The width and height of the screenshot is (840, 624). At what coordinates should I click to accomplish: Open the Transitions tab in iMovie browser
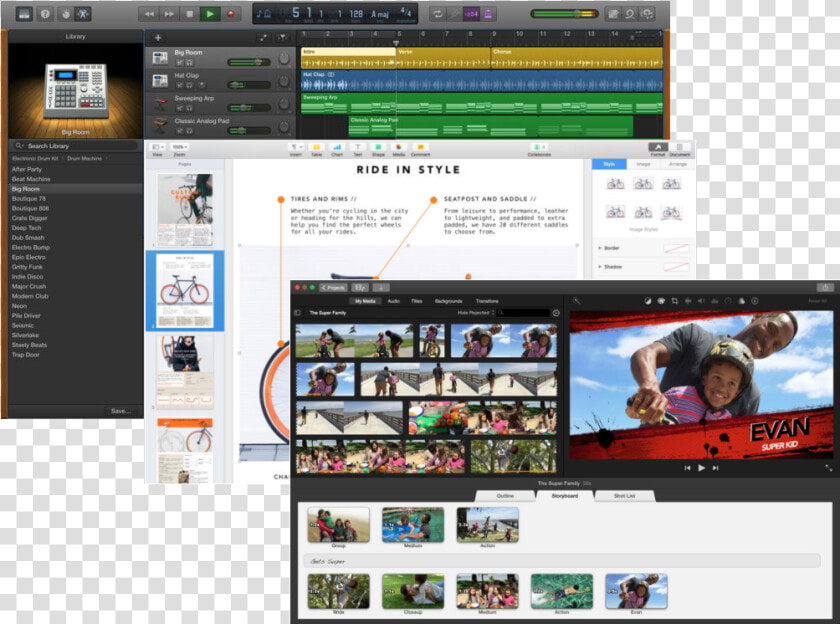click(x=487, y=301)
